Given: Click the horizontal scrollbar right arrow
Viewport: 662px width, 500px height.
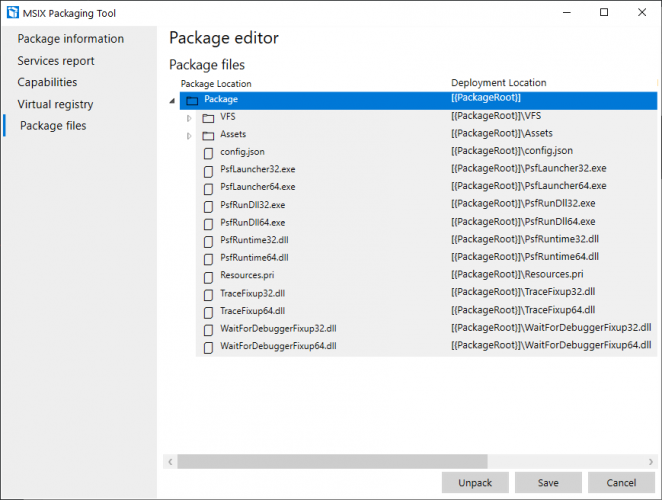Looking at the screenshot, I should pos(652,461).
